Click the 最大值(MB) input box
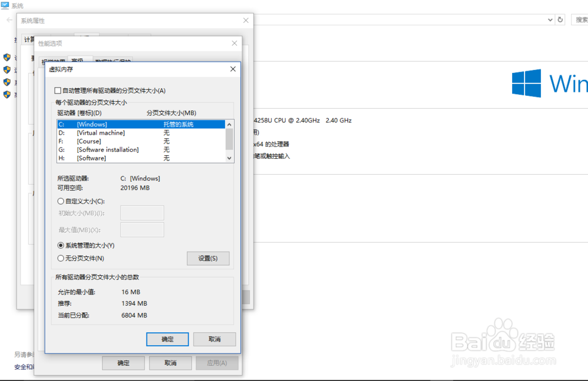This screenshot has height=381, width=588. point(142,230)
